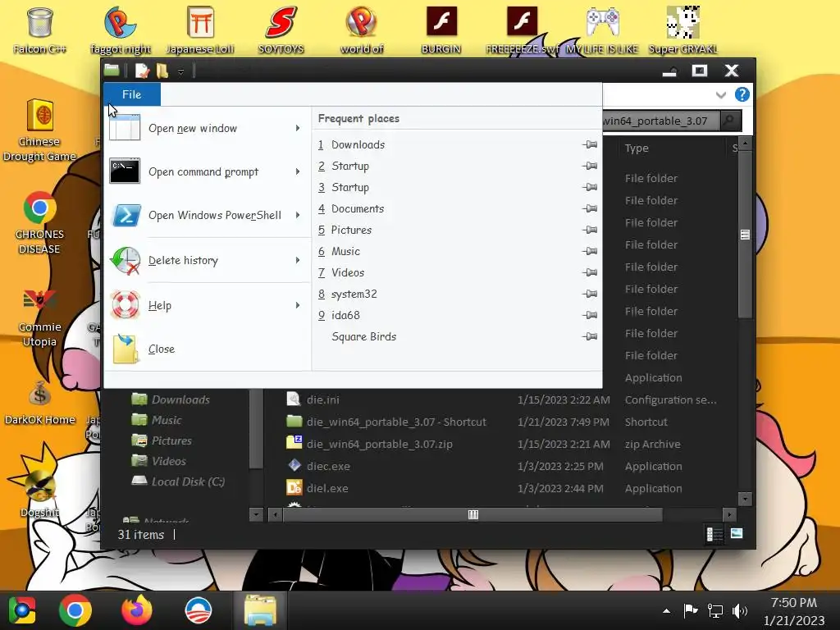Image resolution: width=840 pixels, height=630 pixels.
Task: Click the Type column header
Action: tap(637, 148)
